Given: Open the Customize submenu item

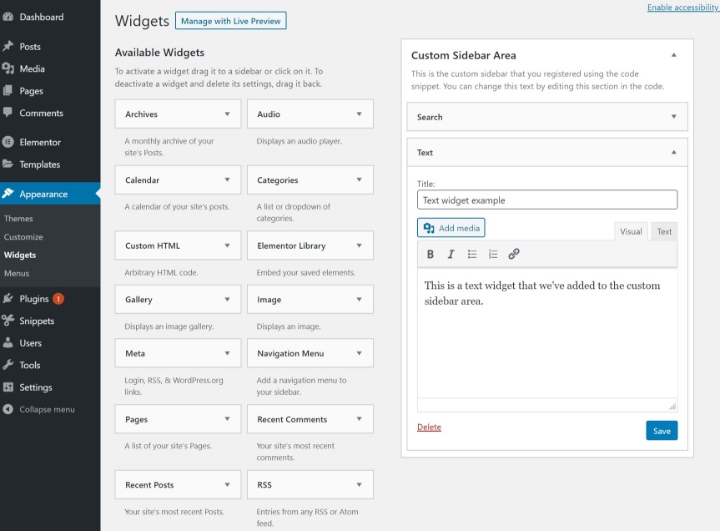Looking at the screenshot, I should point(23,237).
